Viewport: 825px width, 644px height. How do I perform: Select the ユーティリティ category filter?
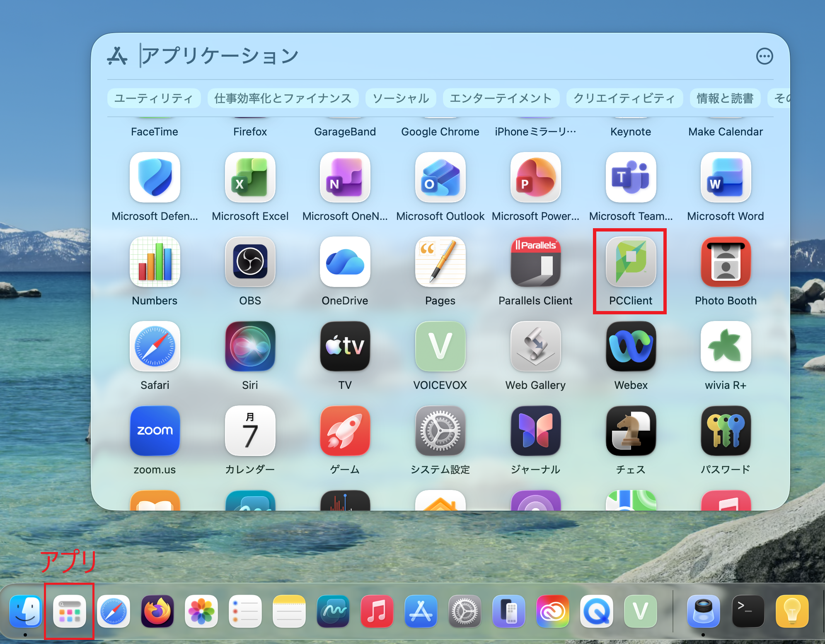(x=154, y=98)
